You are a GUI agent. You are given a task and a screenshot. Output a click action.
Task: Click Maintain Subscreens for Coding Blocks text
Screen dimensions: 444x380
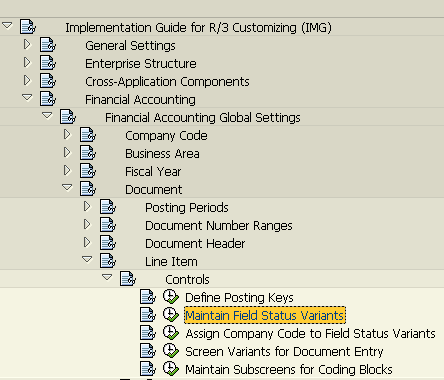(289, 370)
